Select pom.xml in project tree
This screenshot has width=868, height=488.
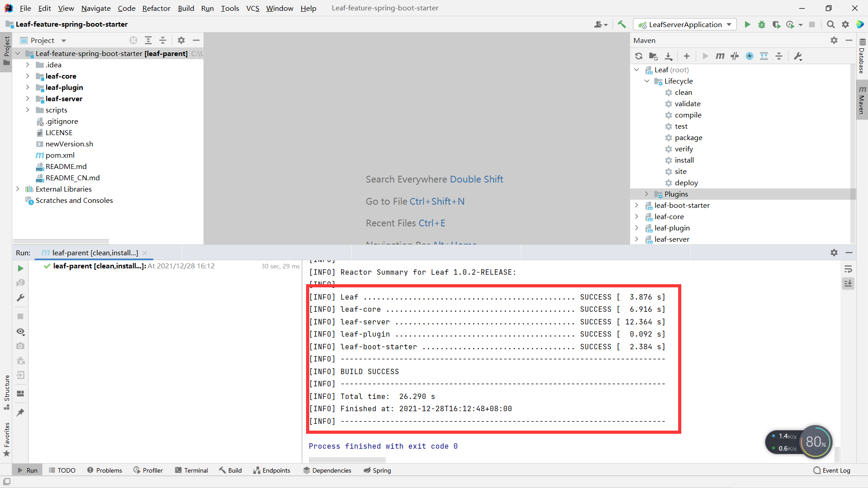click(x=60, y=155)
